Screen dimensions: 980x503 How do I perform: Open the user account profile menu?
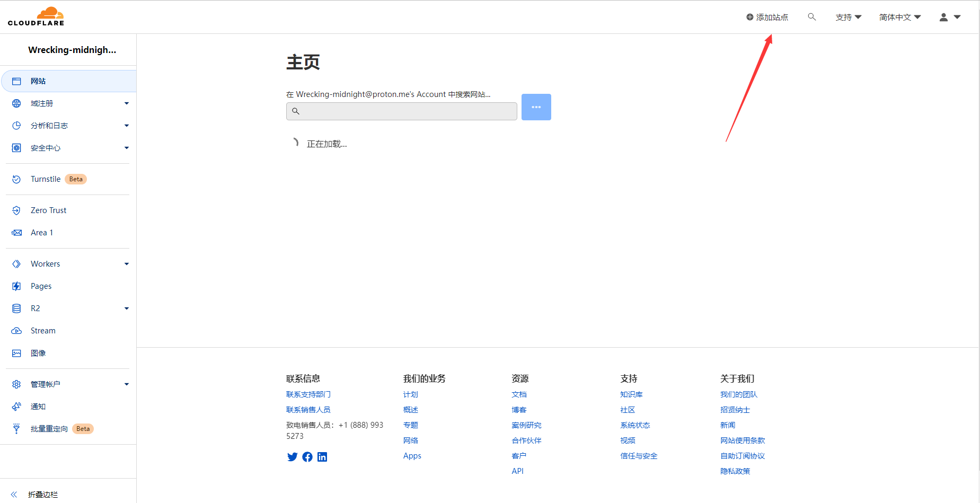(x=949, y=17)
